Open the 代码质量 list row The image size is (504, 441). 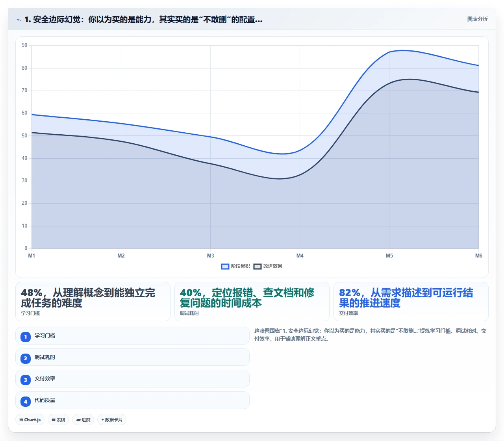(x=132, y=400)
